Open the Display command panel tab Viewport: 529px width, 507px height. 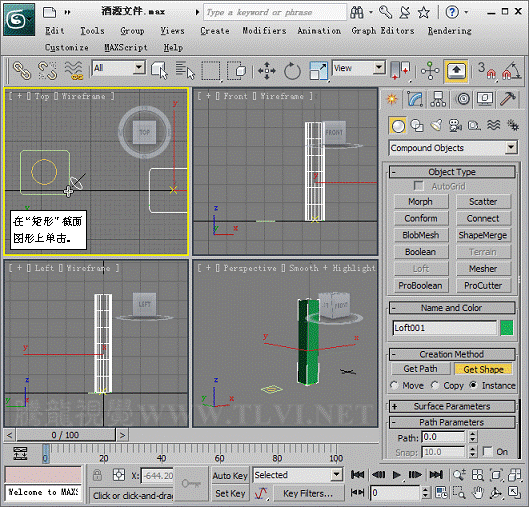[485, 99]
